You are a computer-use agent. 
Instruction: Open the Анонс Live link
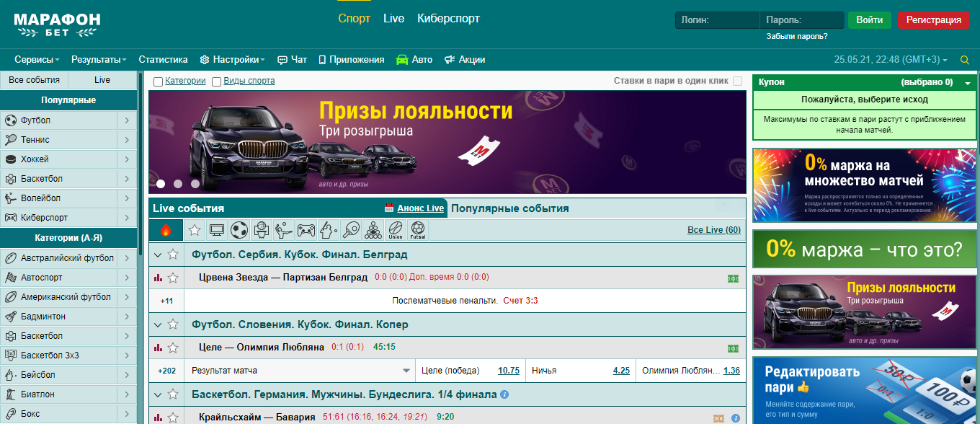(x=420, y=208)
